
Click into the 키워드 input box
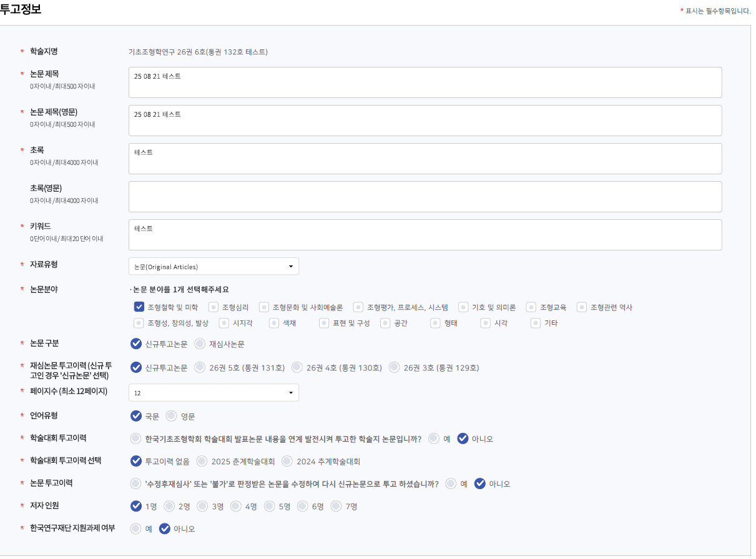425,235
